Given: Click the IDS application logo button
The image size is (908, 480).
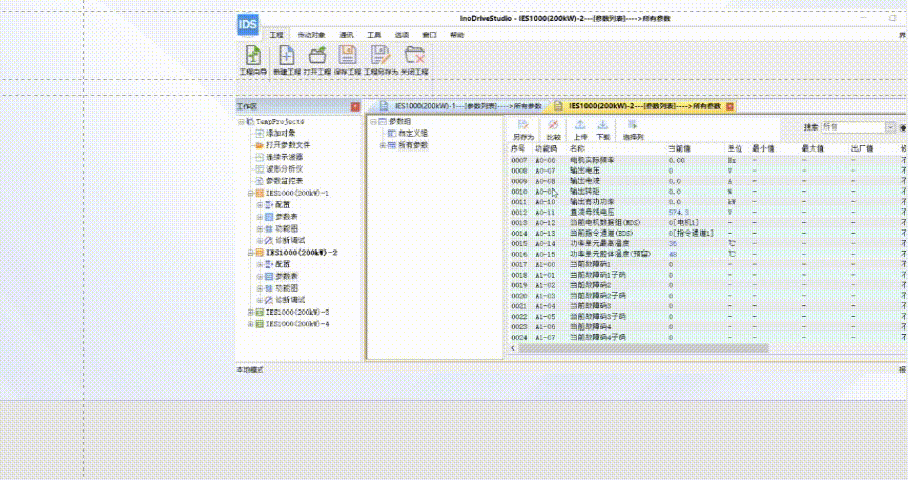Looking at the screenshot, I should (248, 24).
